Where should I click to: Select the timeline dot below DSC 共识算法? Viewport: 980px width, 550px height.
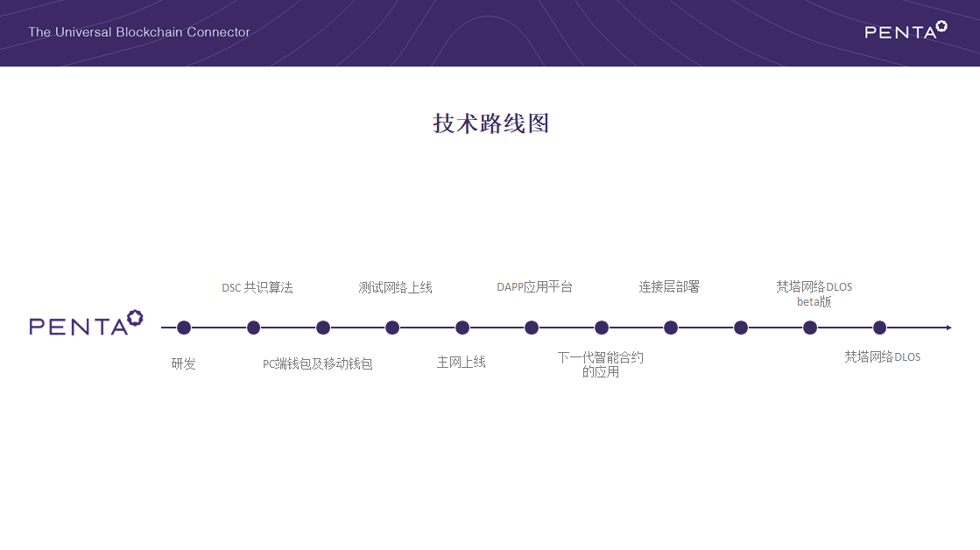253,328
